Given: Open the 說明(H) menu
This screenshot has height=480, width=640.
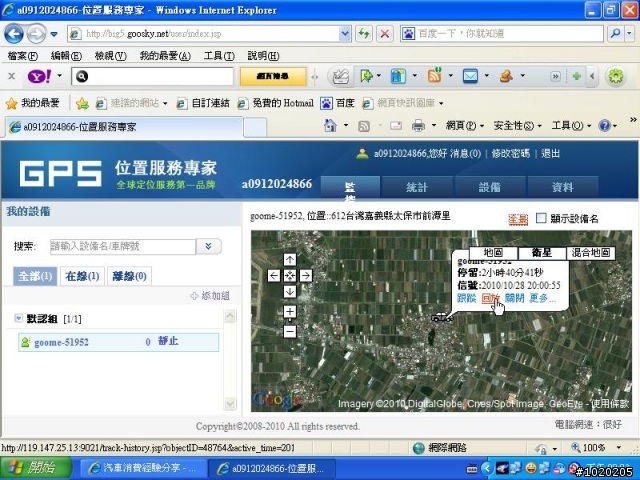Looking at the screenshot, I should pos(263,56).
